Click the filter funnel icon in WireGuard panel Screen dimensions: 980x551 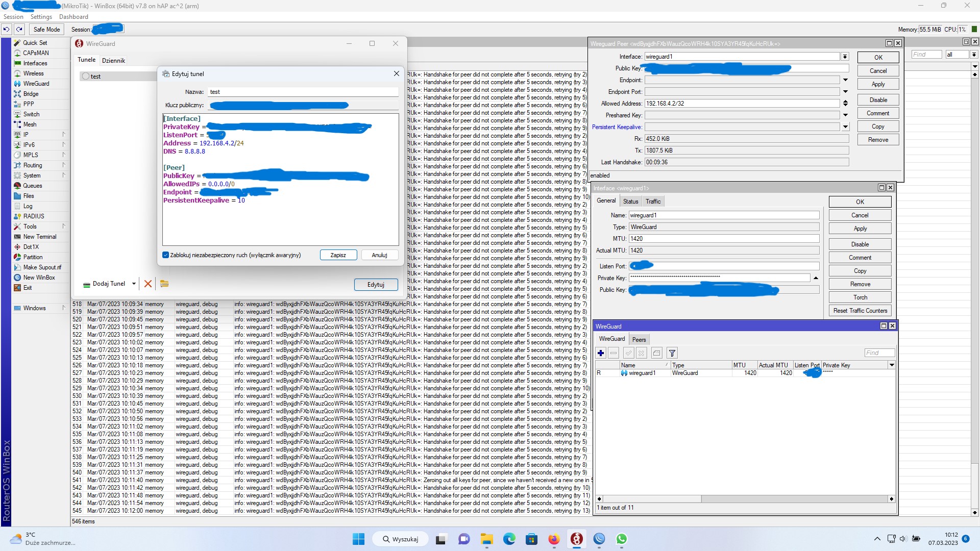[x=672, y=353]
